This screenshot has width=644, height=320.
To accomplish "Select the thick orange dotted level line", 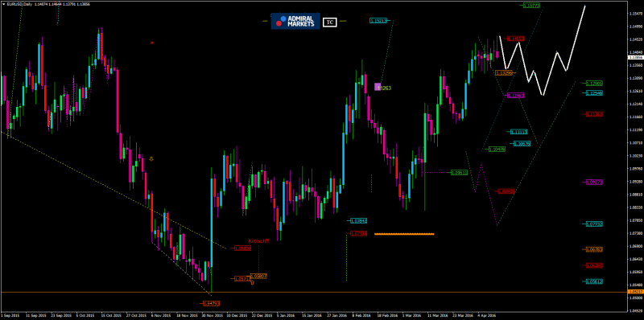I will pos(404,234).
